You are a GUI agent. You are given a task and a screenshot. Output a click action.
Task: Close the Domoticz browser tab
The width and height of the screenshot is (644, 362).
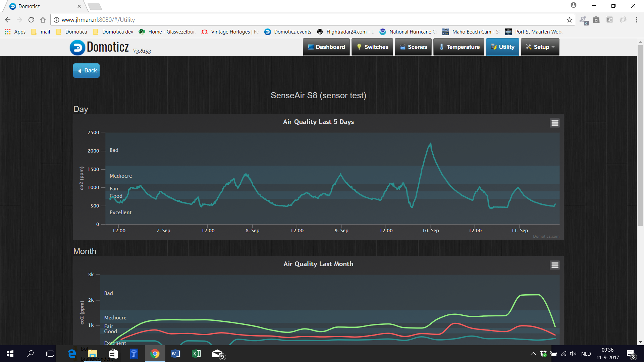tap(79, 6)
